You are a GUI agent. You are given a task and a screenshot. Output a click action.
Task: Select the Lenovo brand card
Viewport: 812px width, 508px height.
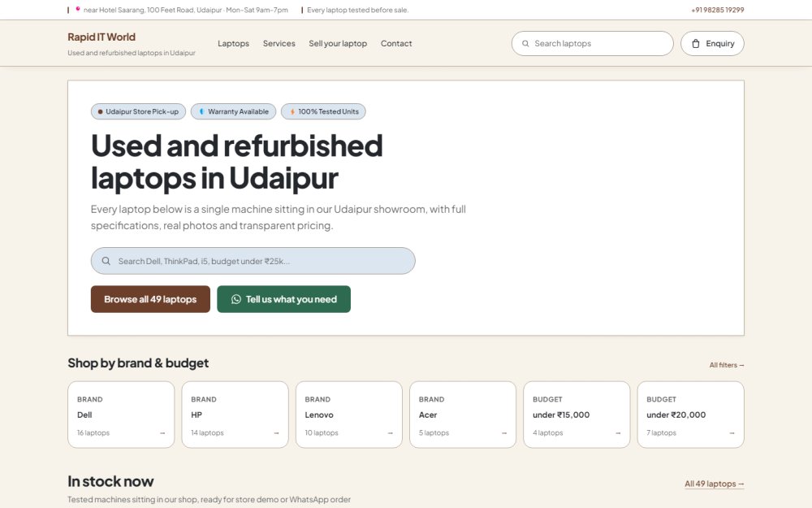click(349, 415)
